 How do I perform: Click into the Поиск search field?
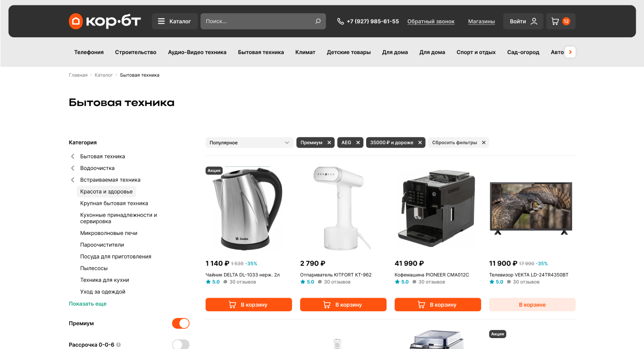click(x=258, y=21)
